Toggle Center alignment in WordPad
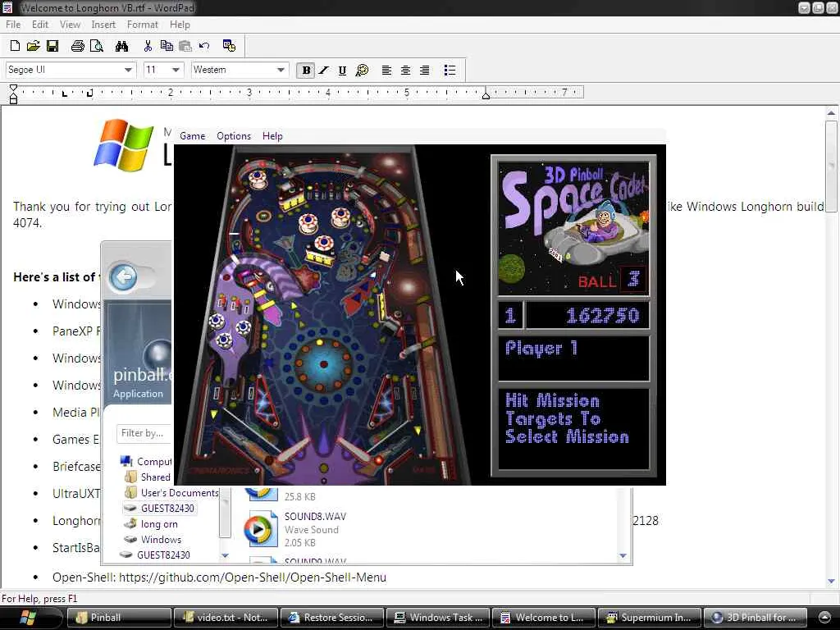Viewport: 840px width, 630px height. [x=405, y=71]
